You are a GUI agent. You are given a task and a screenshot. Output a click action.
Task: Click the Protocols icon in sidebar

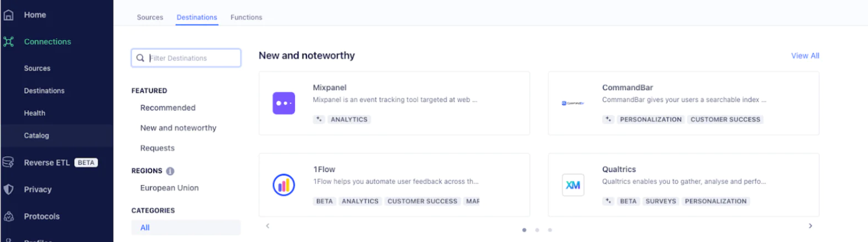tap(9, 217)
